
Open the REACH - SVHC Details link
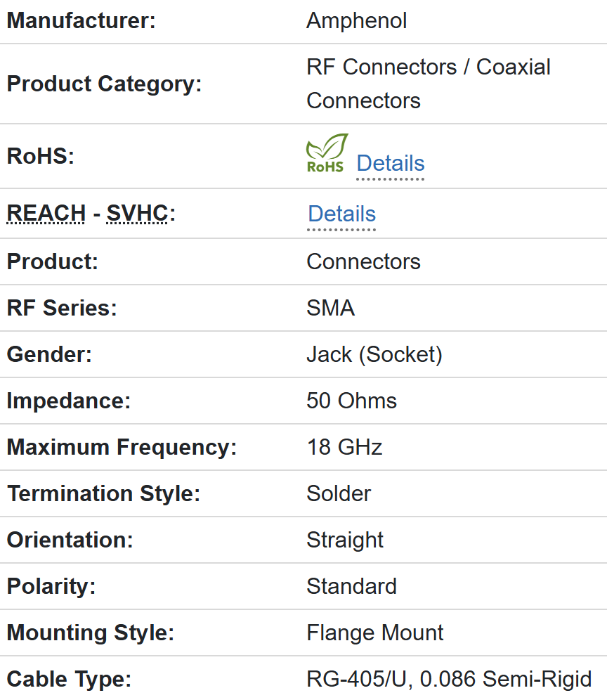pos(341,214)
